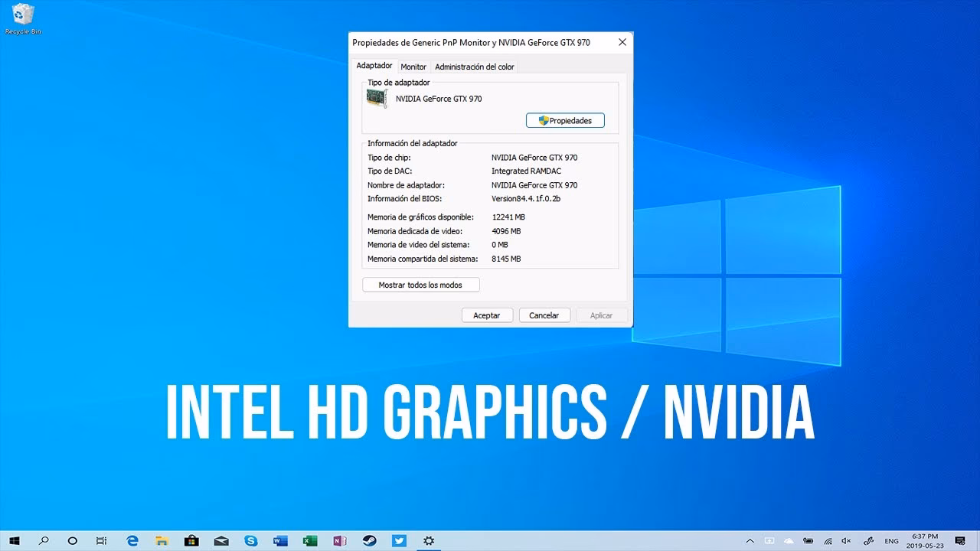Switch the ENG input language indicator
Image resolution: width=980 pixels, height=551 pixels.
pos(892,541)
